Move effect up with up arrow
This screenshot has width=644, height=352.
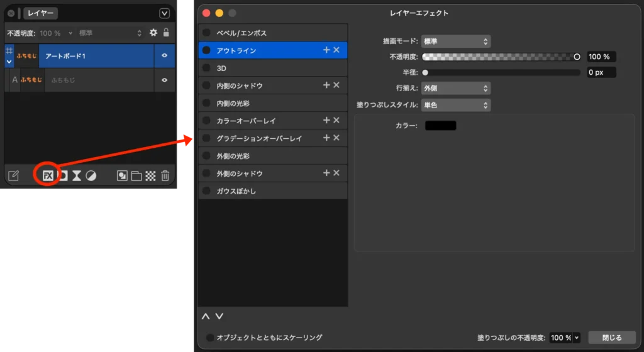click(206, 316)
